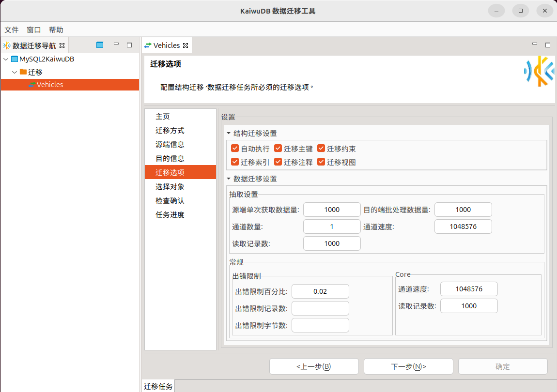Toggle the 迁移主键 checkbox

tap(278, 149)
